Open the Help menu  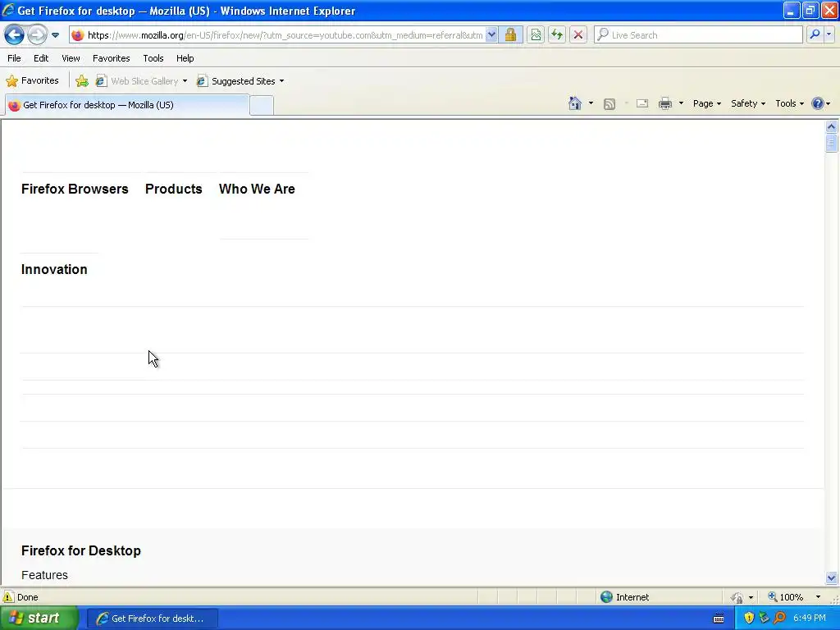(185, 58)
